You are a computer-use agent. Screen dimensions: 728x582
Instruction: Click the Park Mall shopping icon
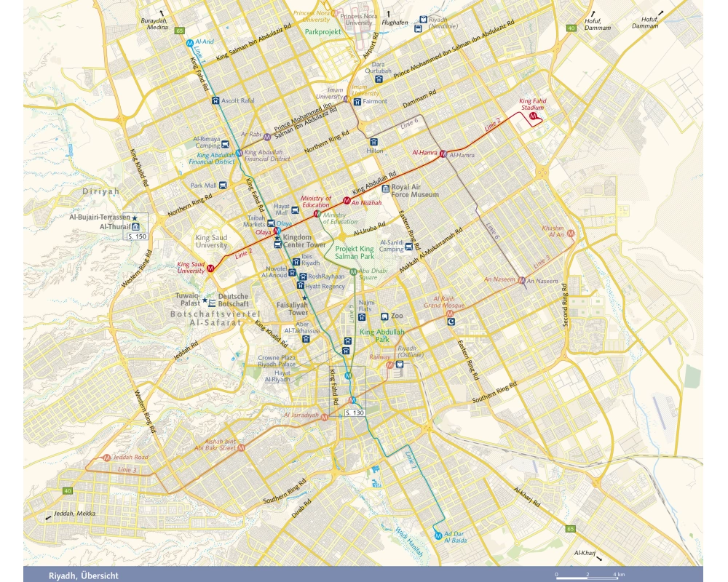pyautogui.click(x=223, y=186)
